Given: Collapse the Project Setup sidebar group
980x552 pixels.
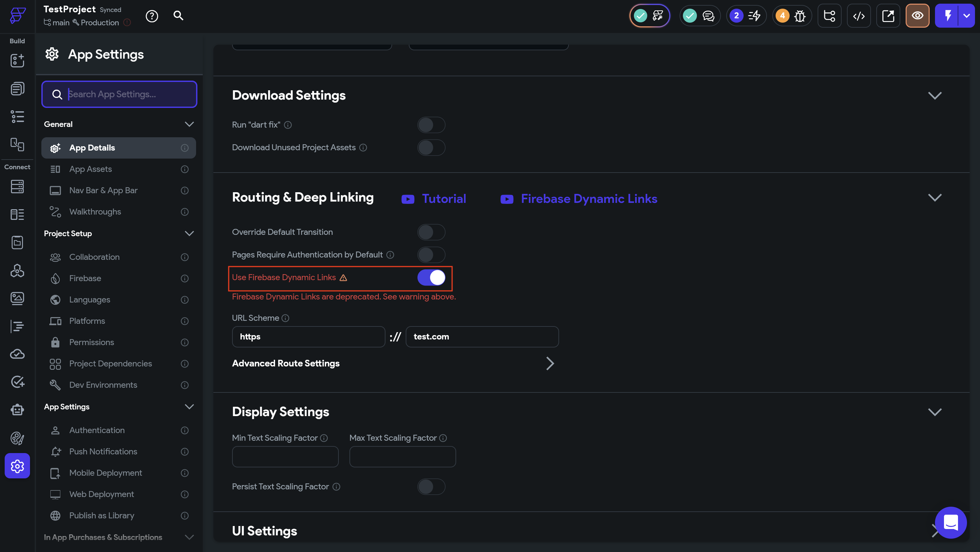Looking at the screenshot, I should 189,234.
